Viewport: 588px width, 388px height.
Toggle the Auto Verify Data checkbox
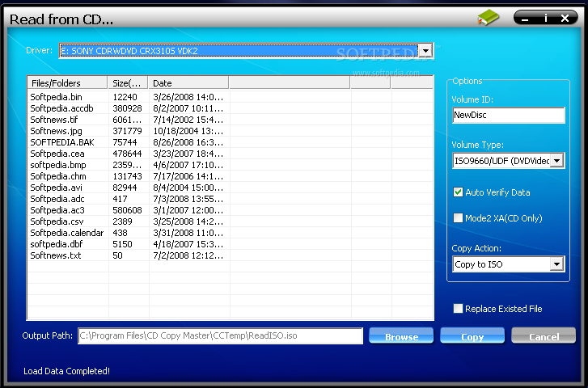click(x=458, y=192)
